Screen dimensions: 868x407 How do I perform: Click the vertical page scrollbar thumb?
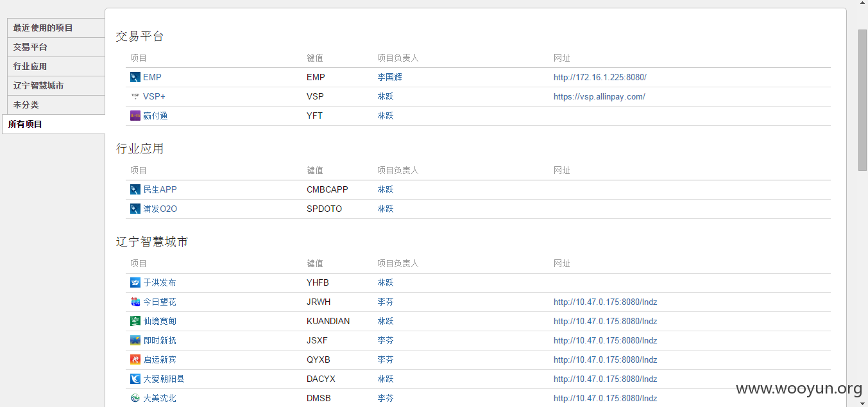click(862, 100)
